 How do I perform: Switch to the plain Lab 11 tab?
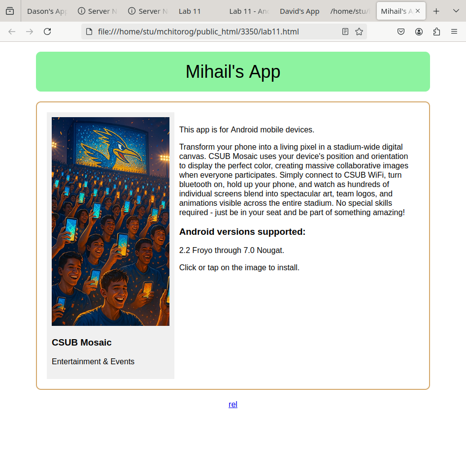(x=199, y=11)
